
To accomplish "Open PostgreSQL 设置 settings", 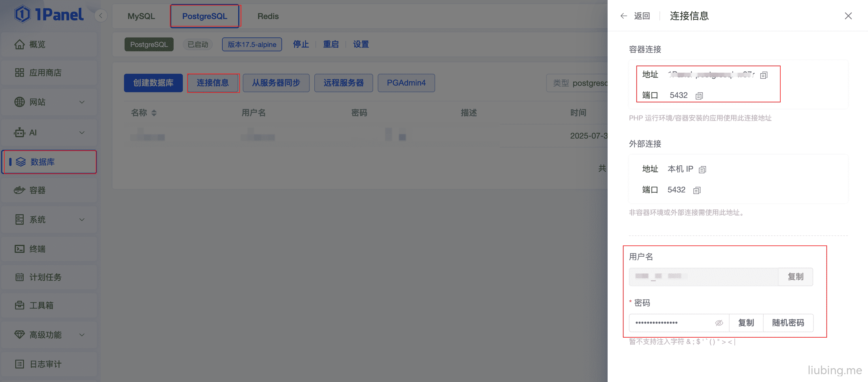I will (361, 44).
